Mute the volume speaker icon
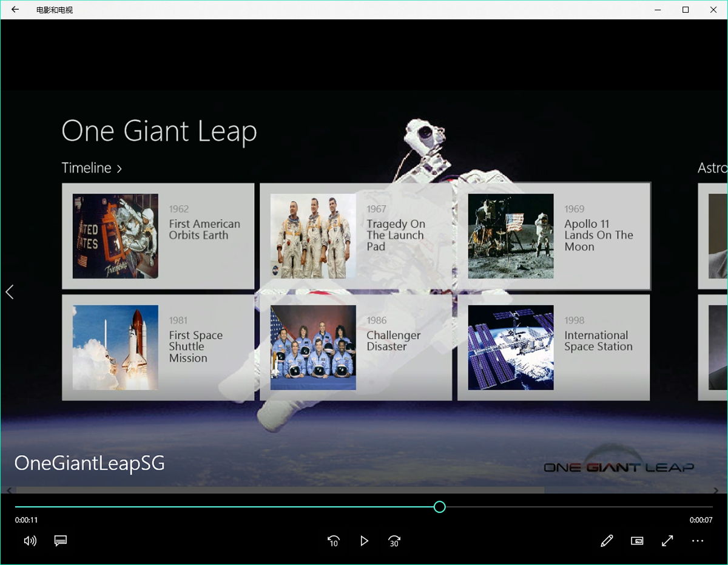728x565 pixels. (x=30, y=541)
